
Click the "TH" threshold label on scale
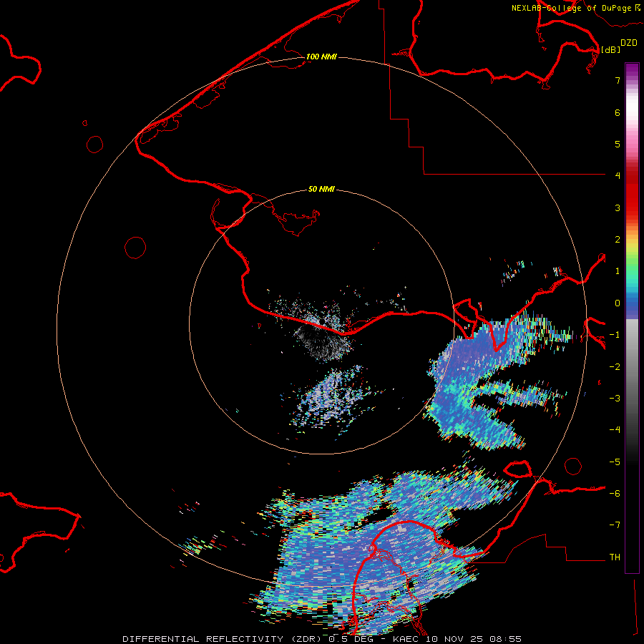[615, 557]
